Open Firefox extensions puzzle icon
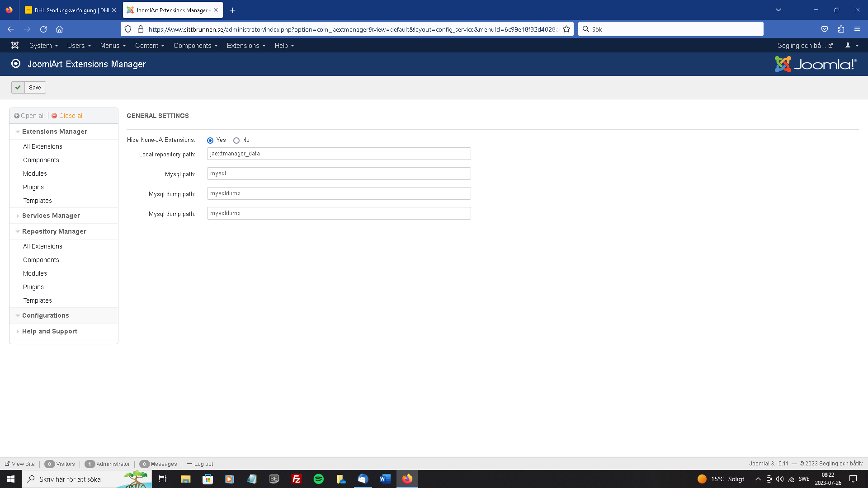868x488 pixels. pyautogui.click(x=841, y=29)
